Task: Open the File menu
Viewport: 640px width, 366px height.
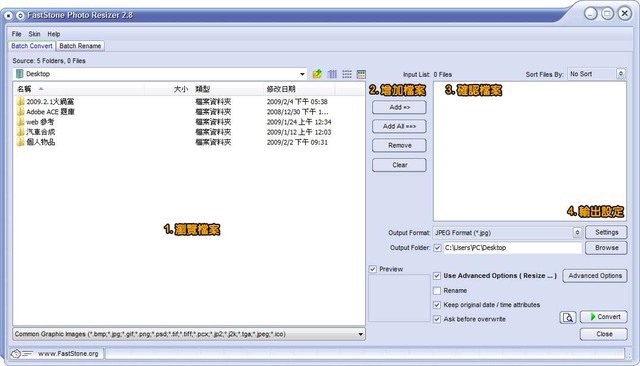Action: [16, 34]
